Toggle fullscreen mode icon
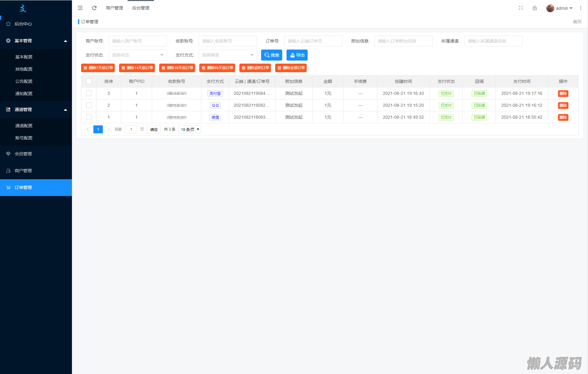The image size is (588, 374). (x=521, y=8)
